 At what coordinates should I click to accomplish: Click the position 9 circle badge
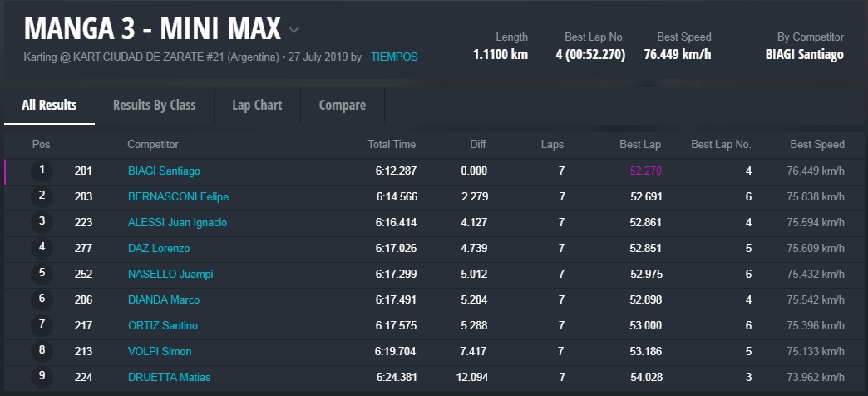tap(42, 377)
